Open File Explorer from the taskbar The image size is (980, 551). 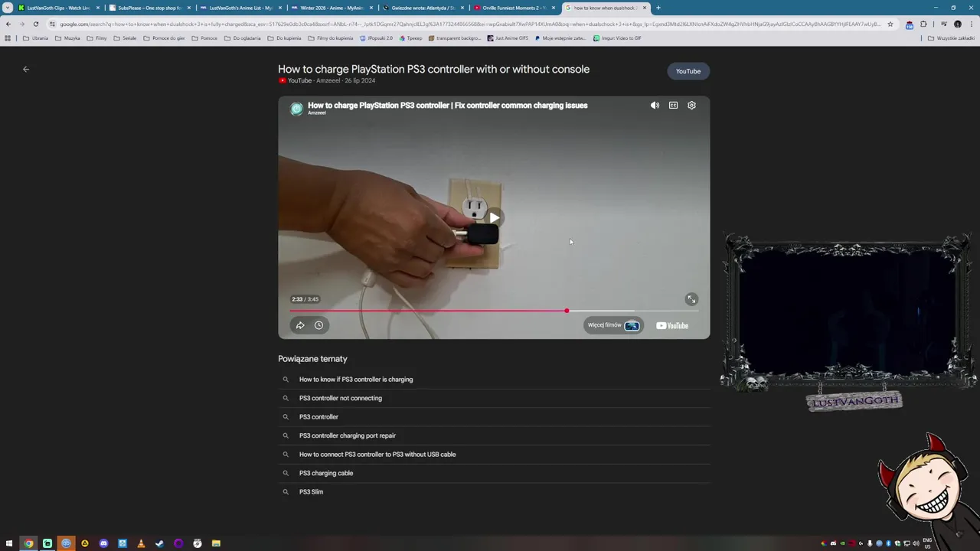216,543
